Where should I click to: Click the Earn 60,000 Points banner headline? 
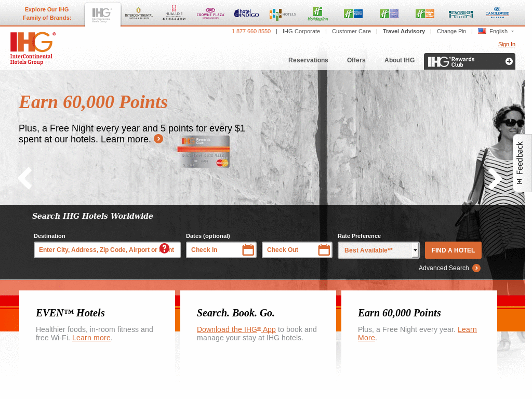[93, 102]
